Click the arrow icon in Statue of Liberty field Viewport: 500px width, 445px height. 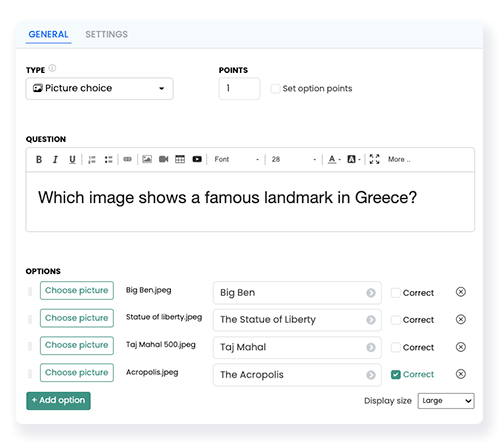[371, 320]
